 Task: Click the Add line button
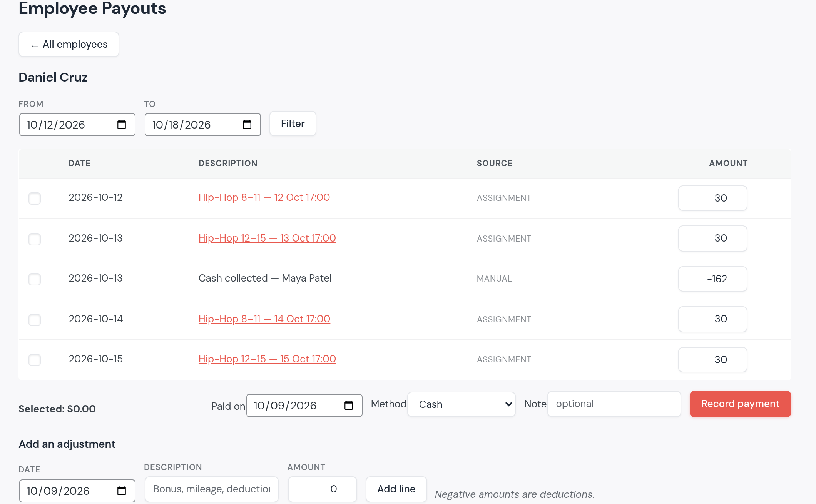(396, 489)
